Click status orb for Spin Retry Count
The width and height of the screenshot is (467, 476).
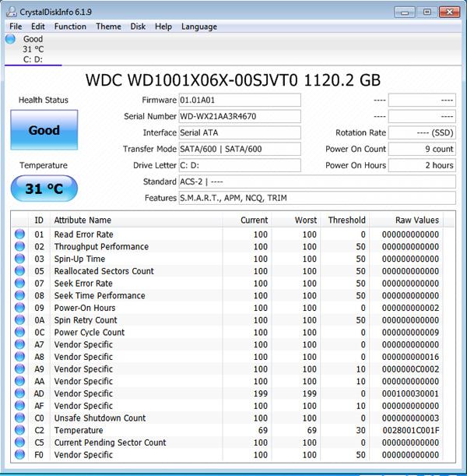(19, 319)
